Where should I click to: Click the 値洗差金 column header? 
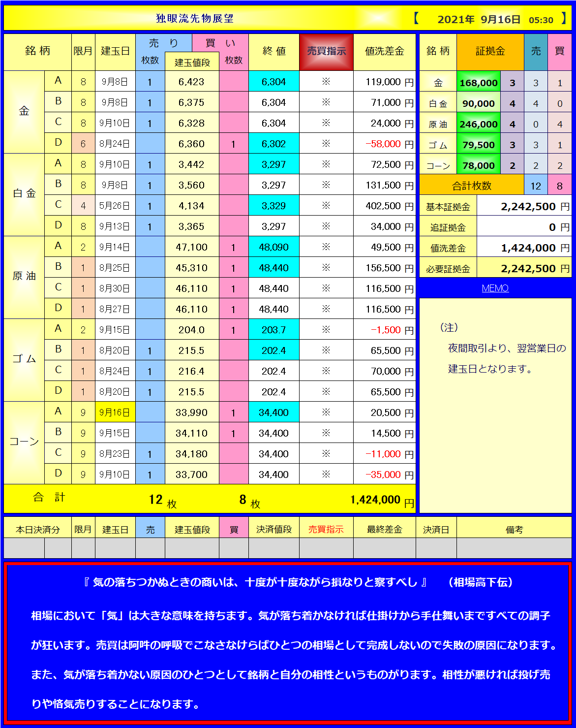385,52
